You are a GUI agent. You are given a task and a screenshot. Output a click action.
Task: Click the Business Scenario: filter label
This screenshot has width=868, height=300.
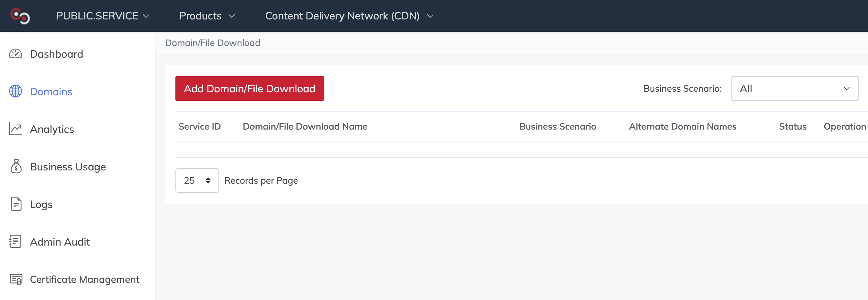[682, 88]
